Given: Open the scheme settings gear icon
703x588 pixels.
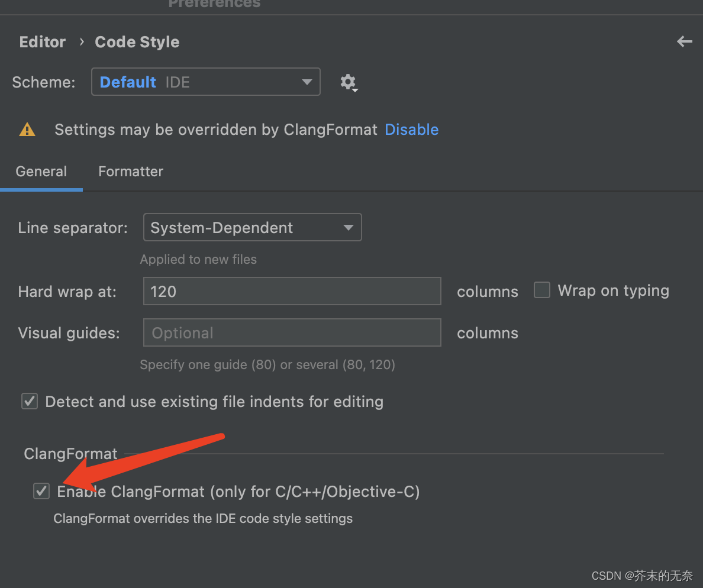Looking at the screenshot, I should (349, 82).
